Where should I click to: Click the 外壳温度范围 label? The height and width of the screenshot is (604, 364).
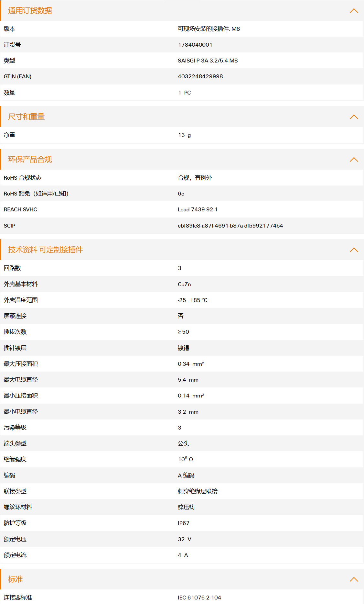[x=21, y=300]
